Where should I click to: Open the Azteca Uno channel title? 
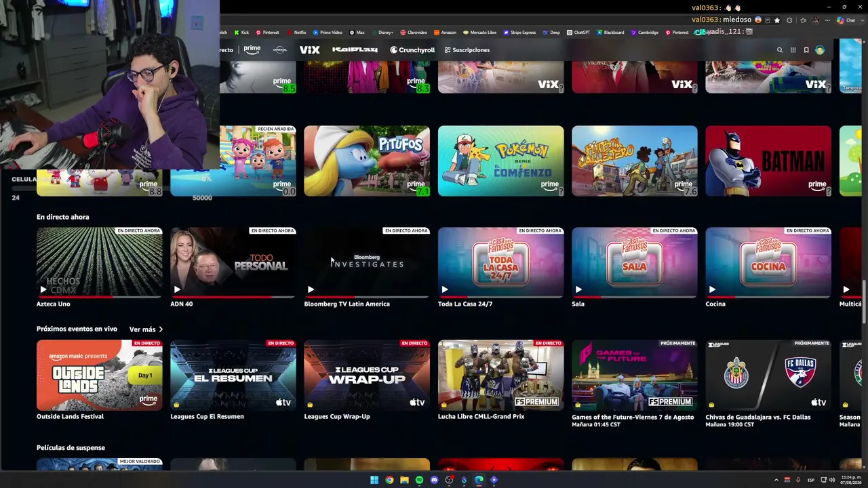pyautogui.click(x=54, y=304)
